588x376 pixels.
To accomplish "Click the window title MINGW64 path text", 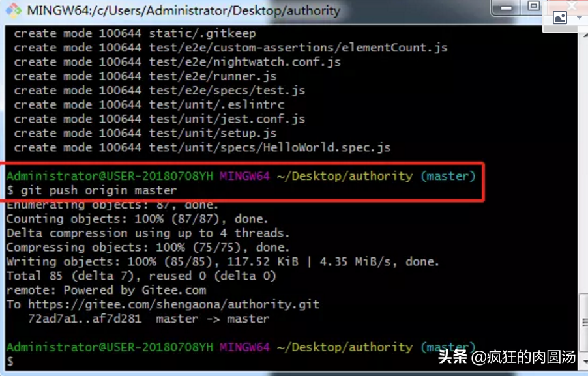I will [x=183, y=10].
